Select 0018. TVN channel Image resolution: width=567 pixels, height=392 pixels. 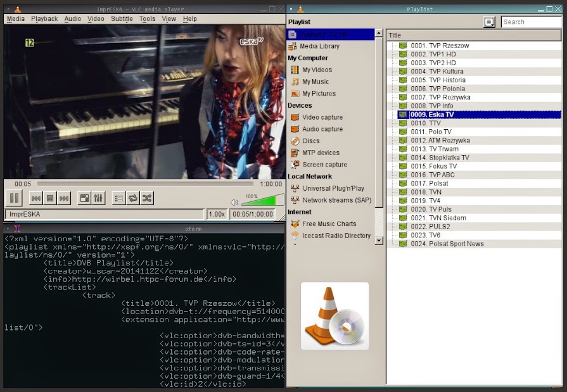click(474, 192)
